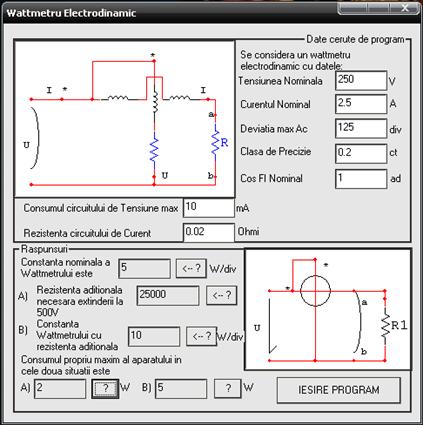Click the Tensiunea Nominala input field
Screen dimensions: 423x425
click(x=361, y=80)
